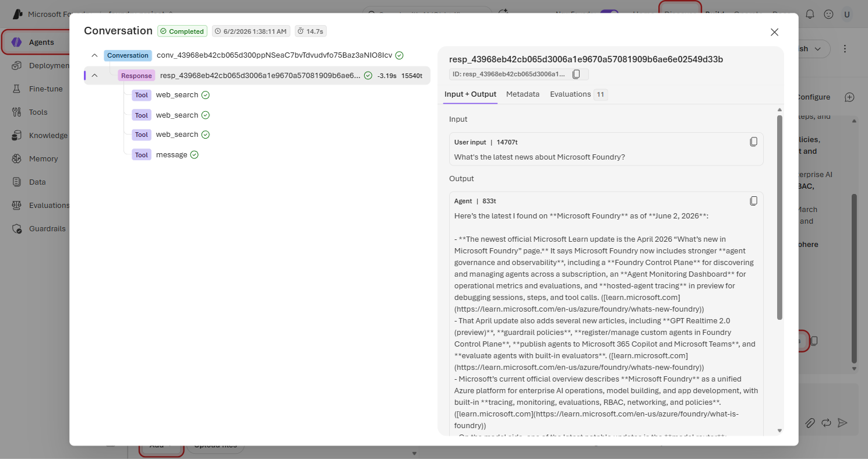The image size is (868, 459).
Task: Close the Conversation dialog
Action: coord(774,33)
